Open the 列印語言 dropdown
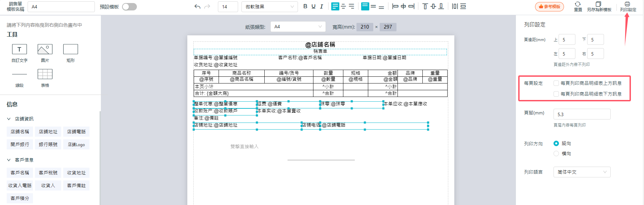This screenshot has height=205, width=644. pos(582,172)
